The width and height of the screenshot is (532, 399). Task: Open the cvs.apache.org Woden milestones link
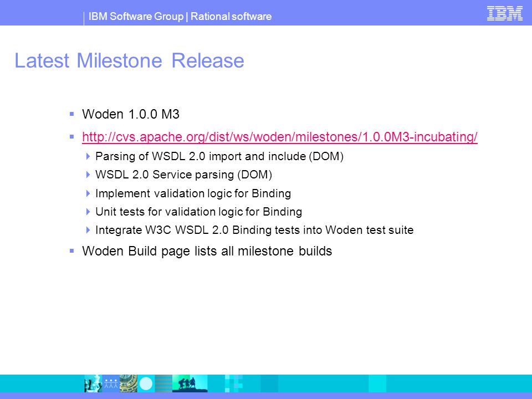279,137
